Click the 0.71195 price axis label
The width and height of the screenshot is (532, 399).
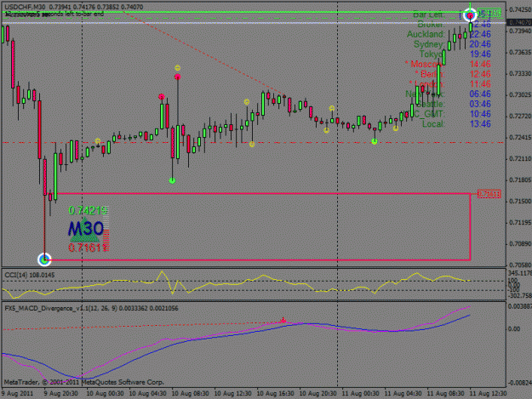[x=520, y=222]
